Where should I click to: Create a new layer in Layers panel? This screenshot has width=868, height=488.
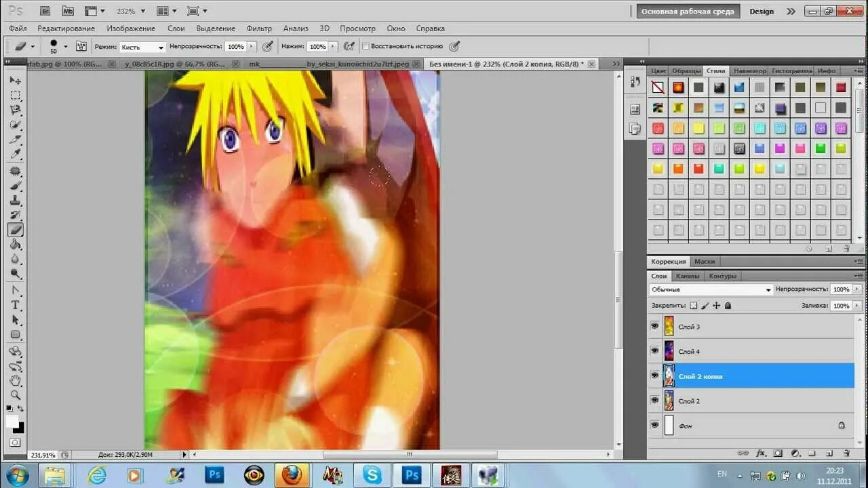point(829,453)
